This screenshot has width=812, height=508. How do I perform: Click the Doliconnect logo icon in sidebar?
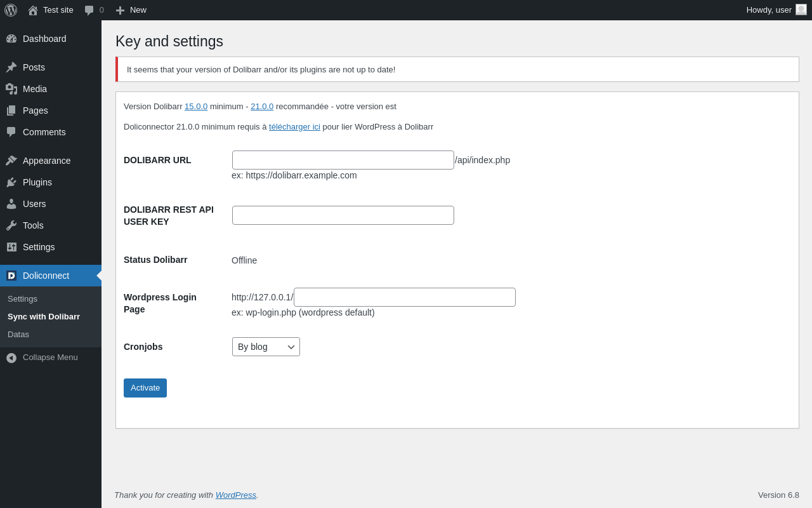tap(11, 276)
